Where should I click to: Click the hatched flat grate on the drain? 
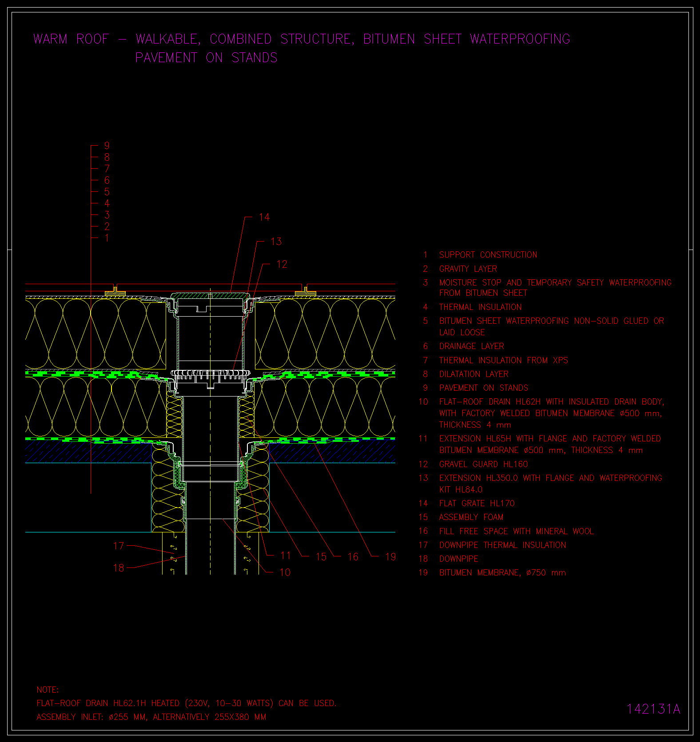coord(210,296)
